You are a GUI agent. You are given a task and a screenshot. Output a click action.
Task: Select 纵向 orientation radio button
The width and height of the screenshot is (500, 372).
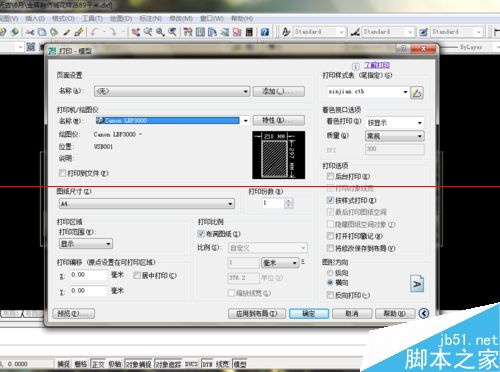330,273
